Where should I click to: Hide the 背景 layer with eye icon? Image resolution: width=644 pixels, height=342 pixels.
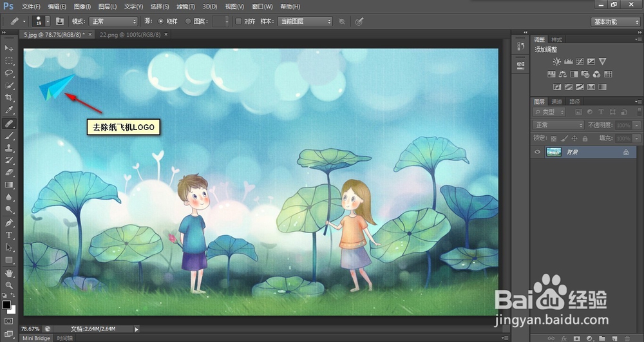pos(537,152)
